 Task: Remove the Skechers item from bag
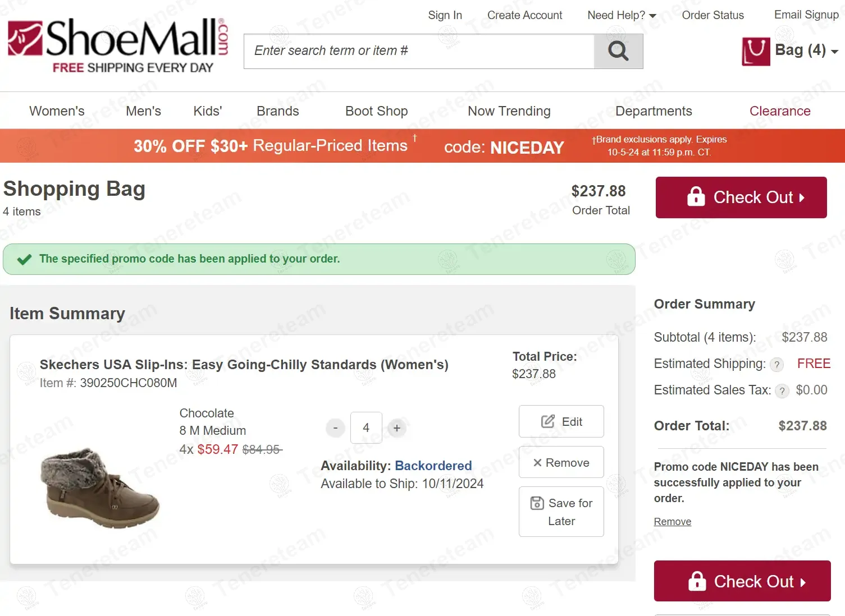[561, 462]
